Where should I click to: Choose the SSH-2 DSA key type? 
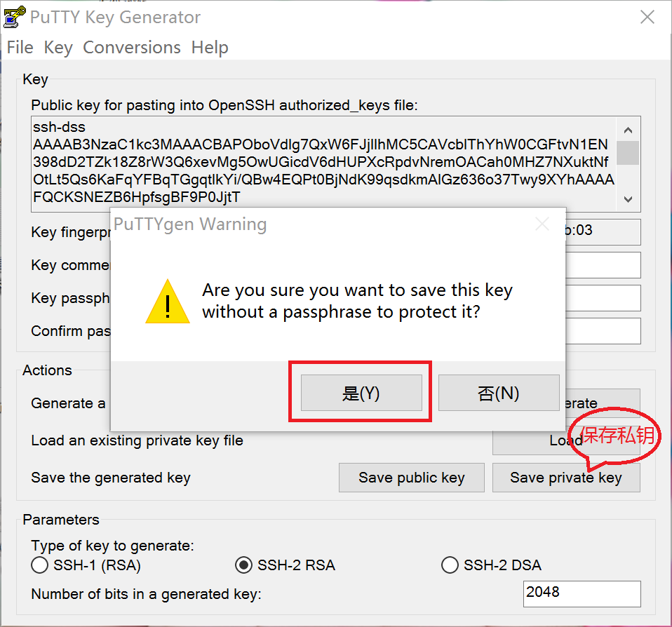point(450,565)
